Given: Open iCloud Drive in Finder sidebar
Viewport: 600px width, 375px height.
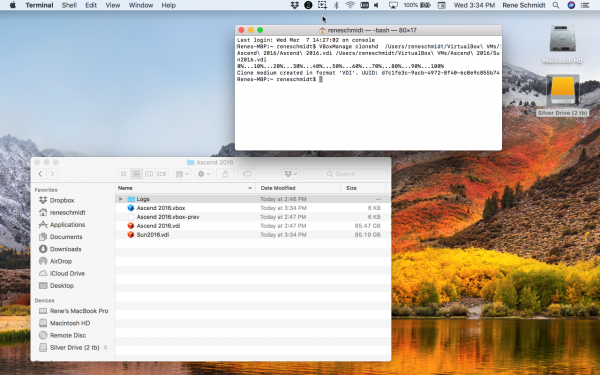Looking at the screenshot, I should (x=67, y=274).
